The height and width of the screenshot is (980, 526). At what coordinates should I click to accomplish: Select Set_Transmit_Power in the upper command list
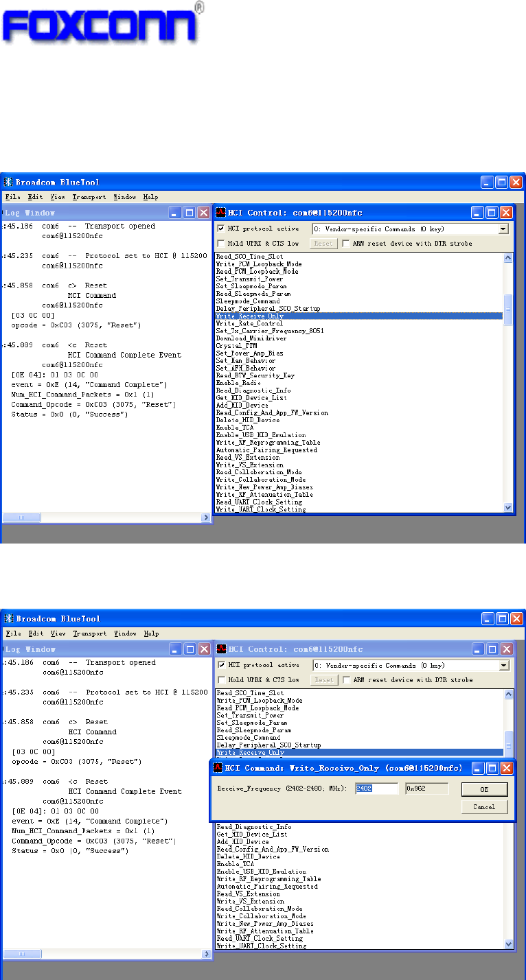pyautogui.click(x=249, y=279)
